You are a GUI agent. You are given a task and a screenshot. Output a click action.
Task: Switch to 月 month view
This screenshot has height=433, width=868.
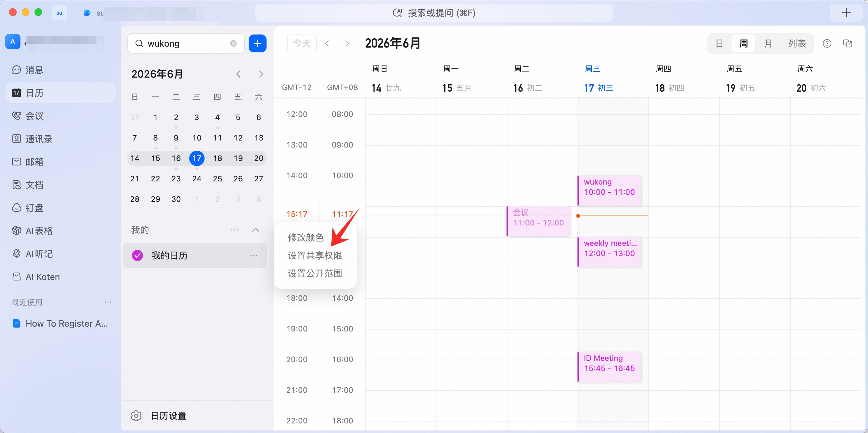pos(768,43)
